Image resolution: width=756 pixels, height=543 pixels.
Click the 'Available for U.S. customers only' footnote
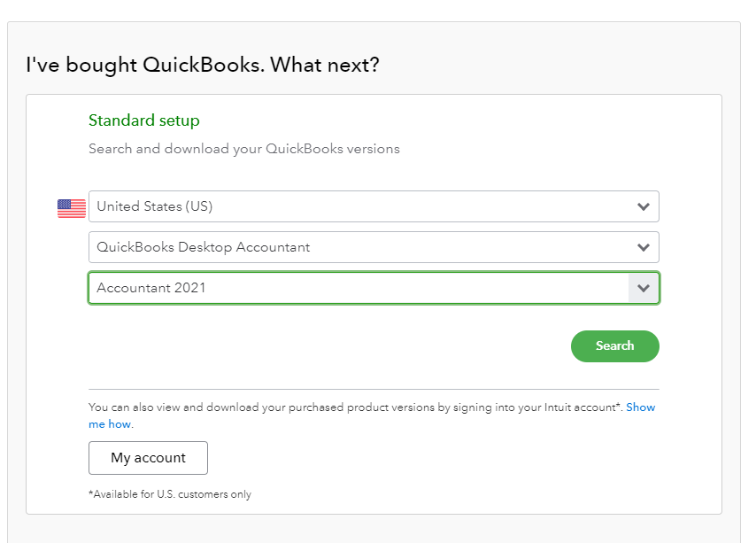coord(170,494)
